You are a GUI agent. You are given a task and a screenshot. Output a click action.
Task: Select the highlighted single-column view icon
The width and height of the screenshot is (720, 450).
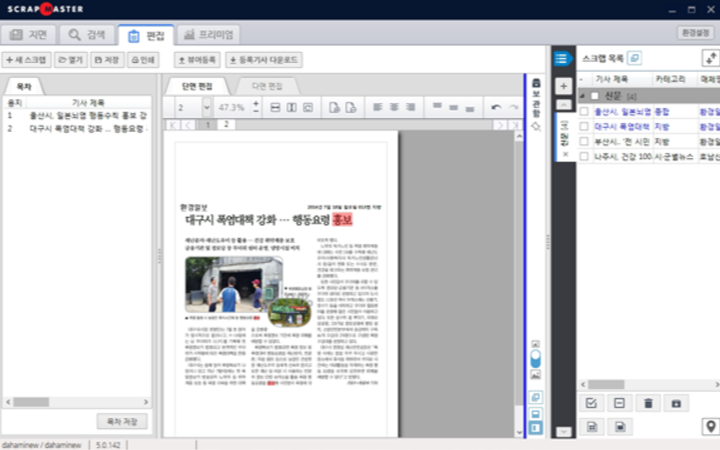pyautogui.click(x=535, y=428)
